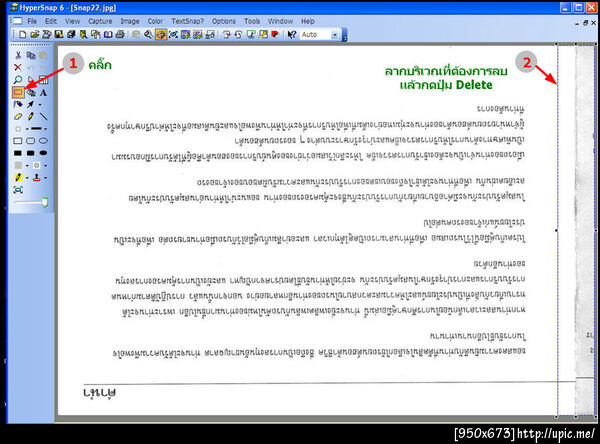
Task: Click the Cut scissors icon in the toolbox
Action: pyautogui.click(x=18, y=56)
